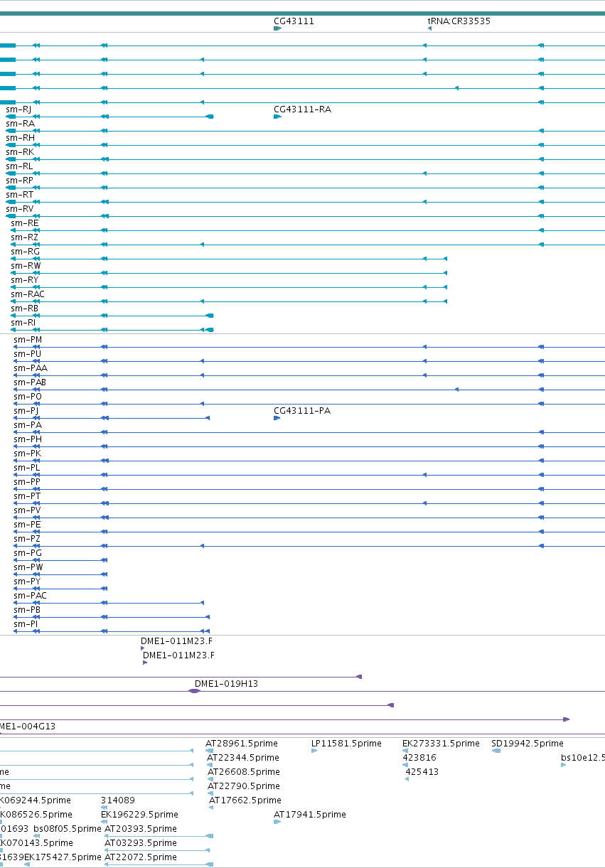Click the sm-PK label
605x868 pixels.
(x=28, y=454)
